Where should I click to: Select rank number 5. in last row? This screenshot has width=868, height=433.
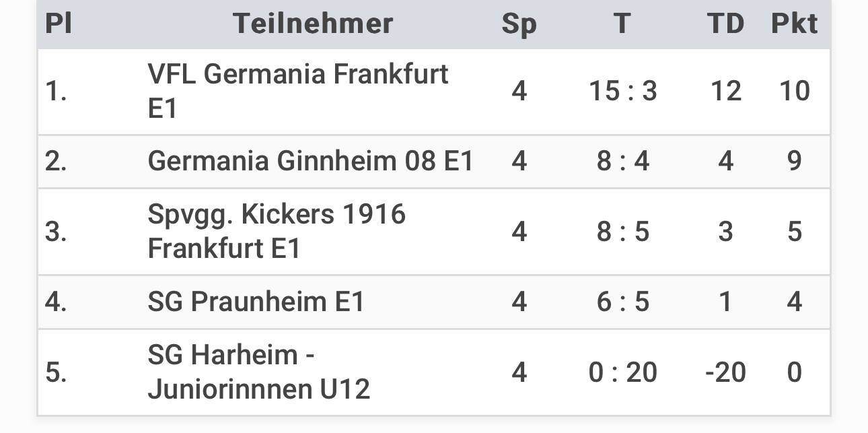(x=56, y=372)
